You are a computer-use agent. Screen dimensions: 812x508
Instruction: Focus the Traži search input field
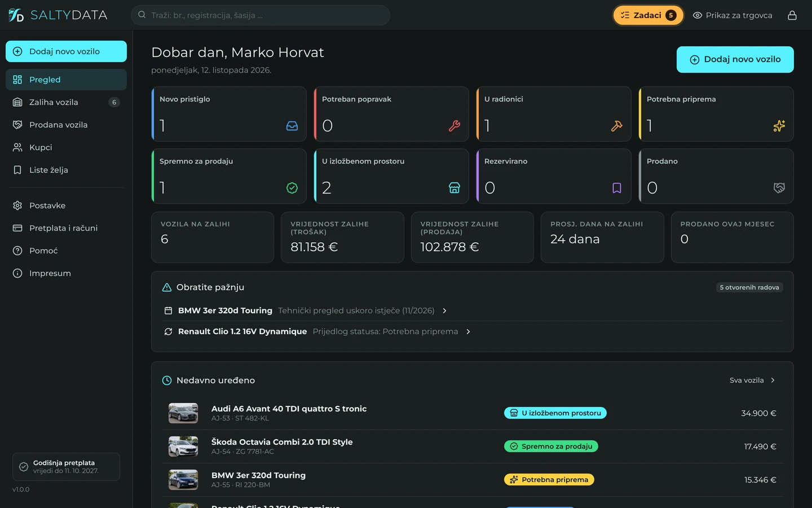click(x=261, y=15)
